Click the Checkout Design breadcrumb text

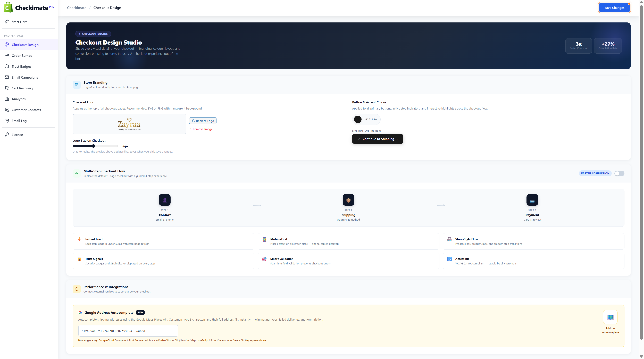[107, 7]
